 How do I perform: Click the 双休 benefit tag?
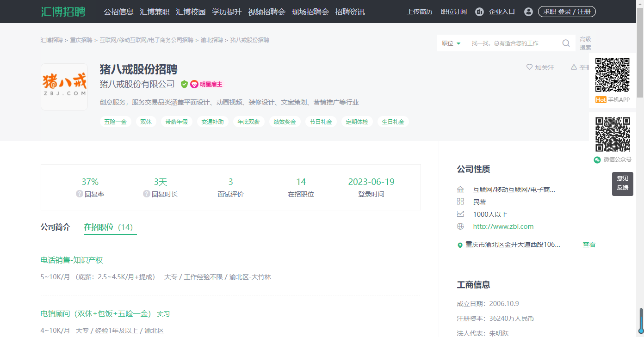(146, 122)
